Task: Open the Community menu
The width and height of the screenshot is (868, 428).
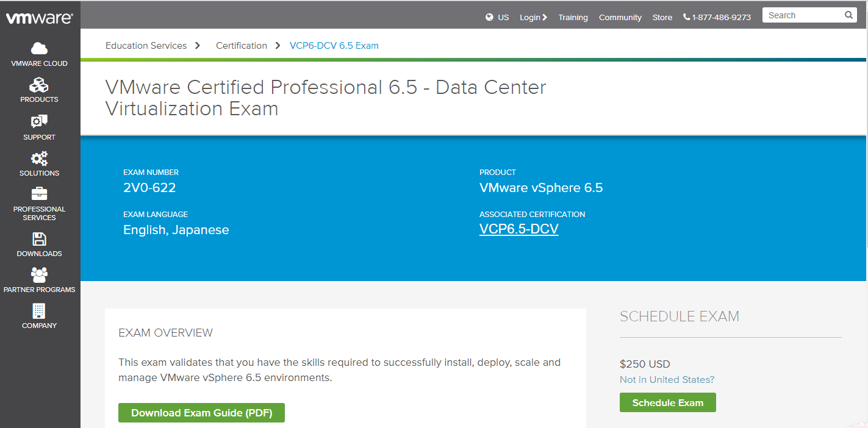Action: pyautogui.click(x=620, y=17)
